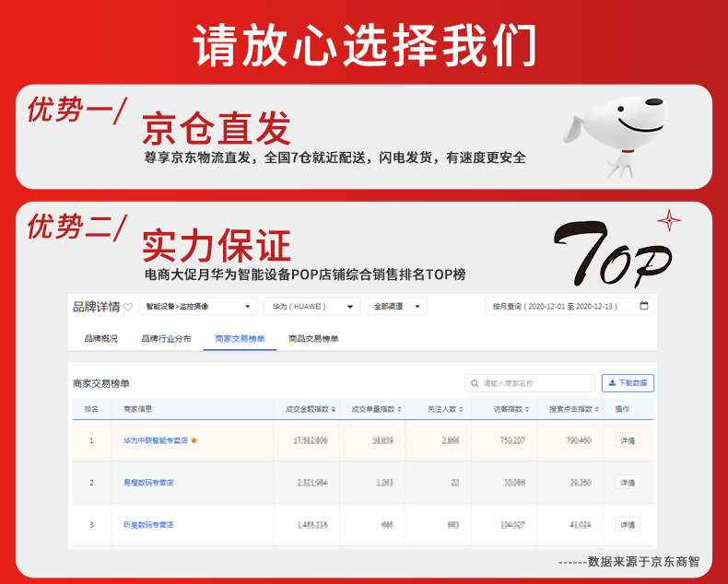Open the rank 2 merchant store link
Screen dimensions: 728x584
point(148,483)
